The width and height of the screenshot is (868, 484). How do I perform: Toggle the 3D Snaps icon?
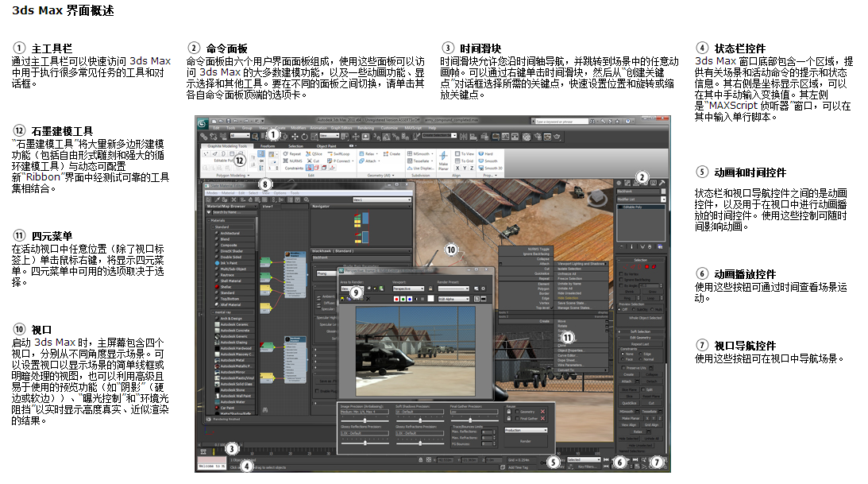[x=376, y=136]
